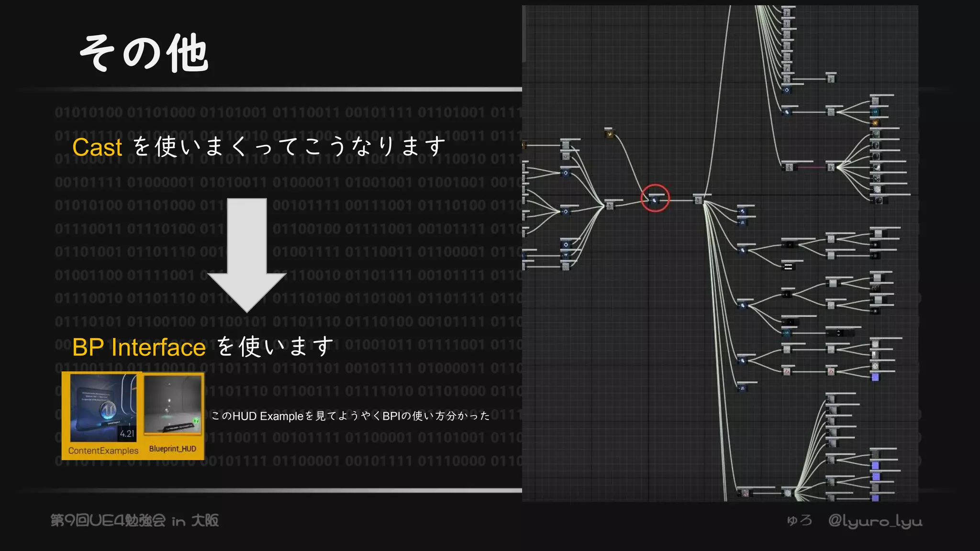Select the node directly right of circled node
Screen dimensions: 980x551
coord(699,199)
